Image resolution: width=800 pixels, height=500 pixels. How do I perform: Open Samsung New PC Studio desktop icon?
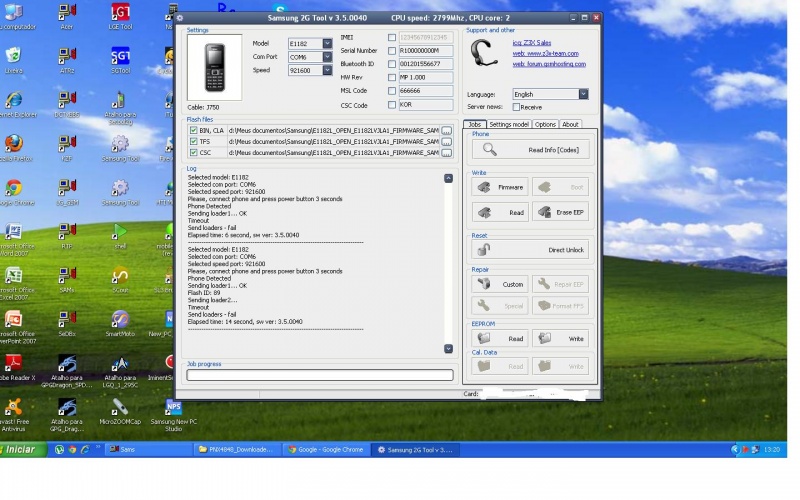coord(173,414)
